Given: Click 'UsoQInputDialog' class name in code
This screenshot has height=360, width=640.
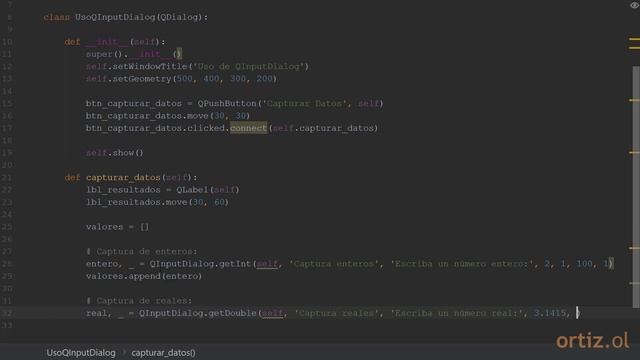Looking at the screenshot, I should [x=115, y=17].
